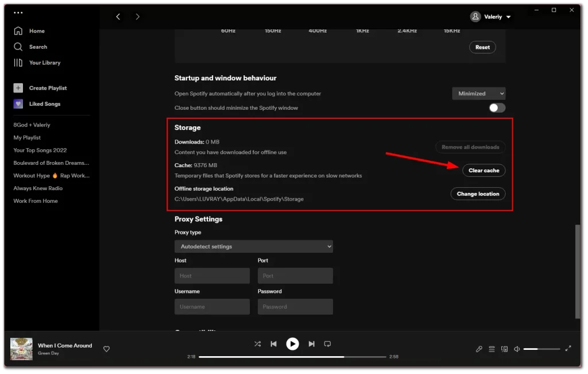Click the settings page vertical scrollbar
This screenshot has width=588, height=374.
click(x=578, y=272)
